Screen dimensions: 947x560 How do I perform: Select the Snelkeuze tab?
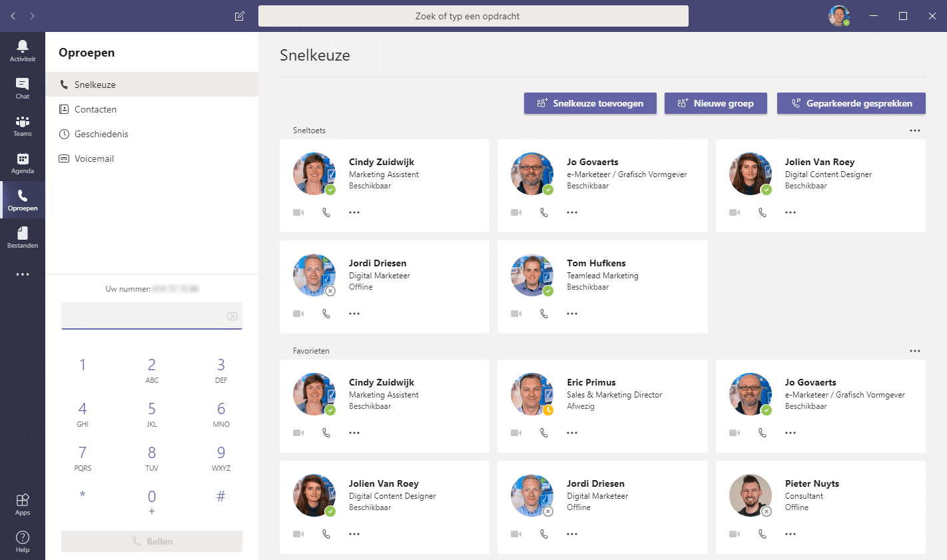(152, 85)
